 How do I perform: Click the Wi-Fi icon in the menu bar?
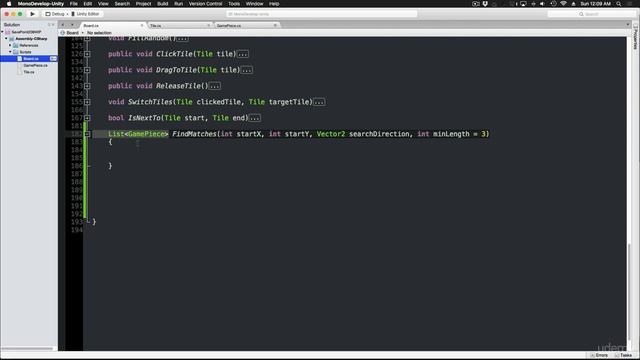[563, 4]
